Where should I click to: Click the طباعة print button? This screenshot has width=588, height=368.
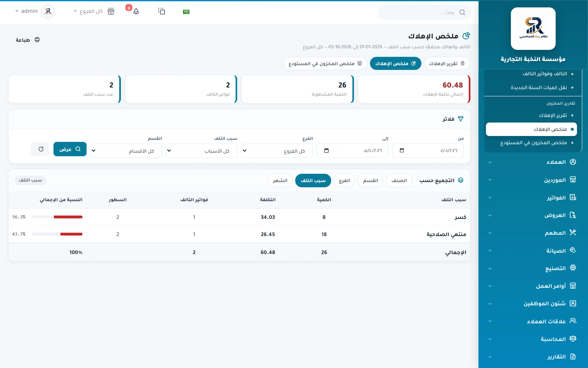pyautogui.click(x=28, y=40)
